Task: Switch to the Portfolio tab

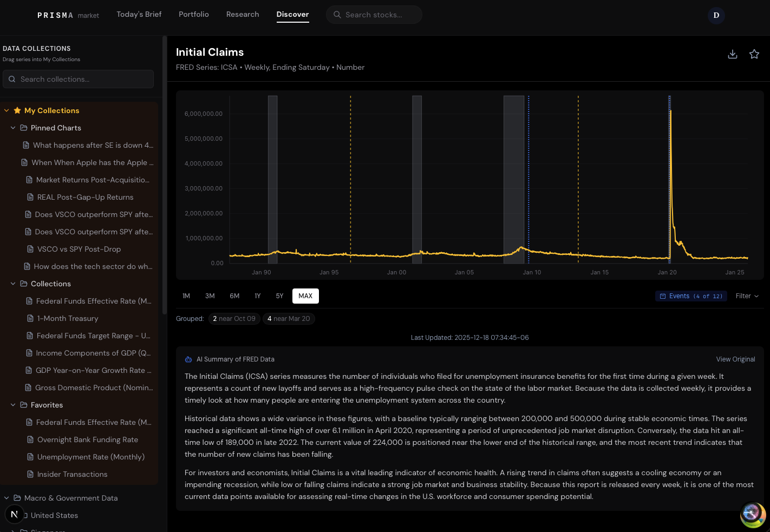Action: (x=194, y=15)
